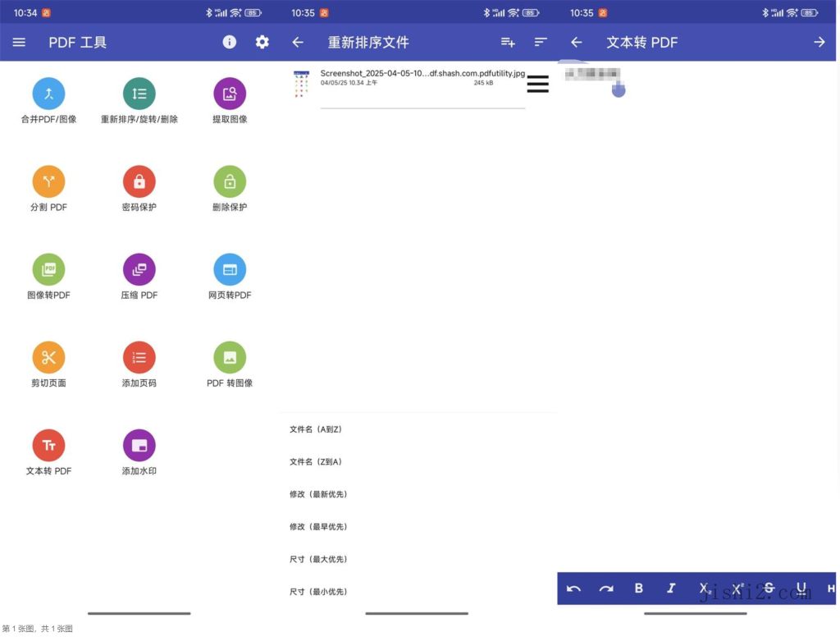The image size is (840, 637).
Task: Sort by 文件名（A到Z）
Action: pos(316,429)
